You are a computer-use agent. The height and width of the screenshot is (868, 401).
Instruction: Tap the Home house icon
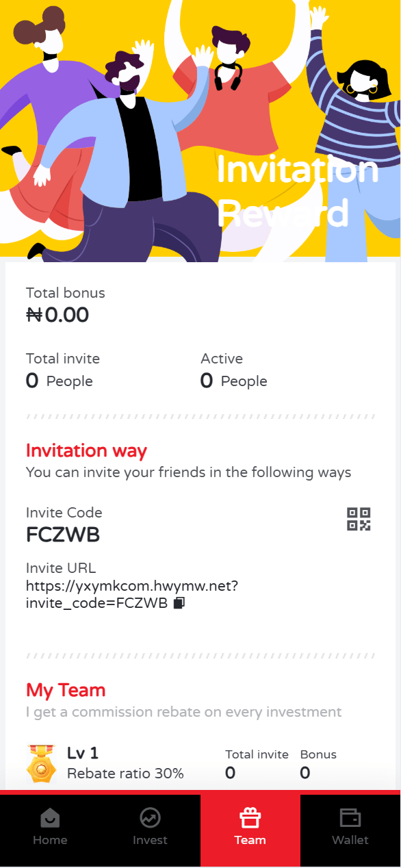pyautogui.click(x=50, y=817)
